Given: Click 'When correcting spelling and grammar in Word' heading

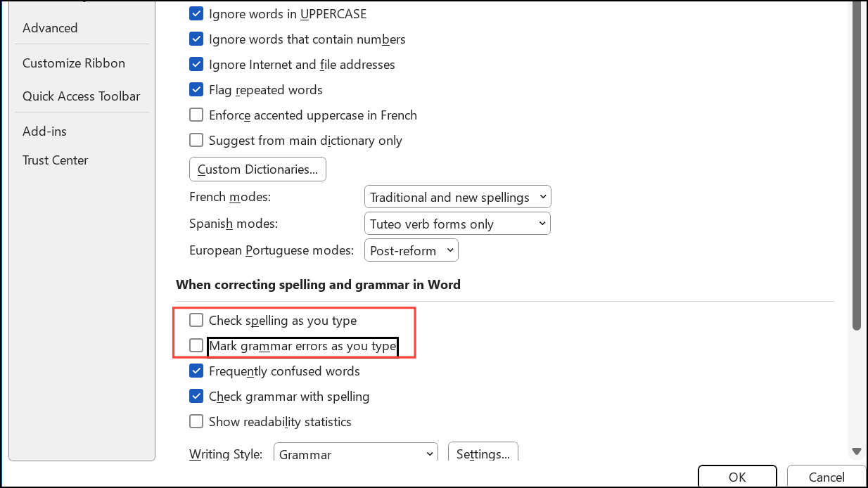Looking at the screenshot, I should pyautogui.click(x=318, y=285).
